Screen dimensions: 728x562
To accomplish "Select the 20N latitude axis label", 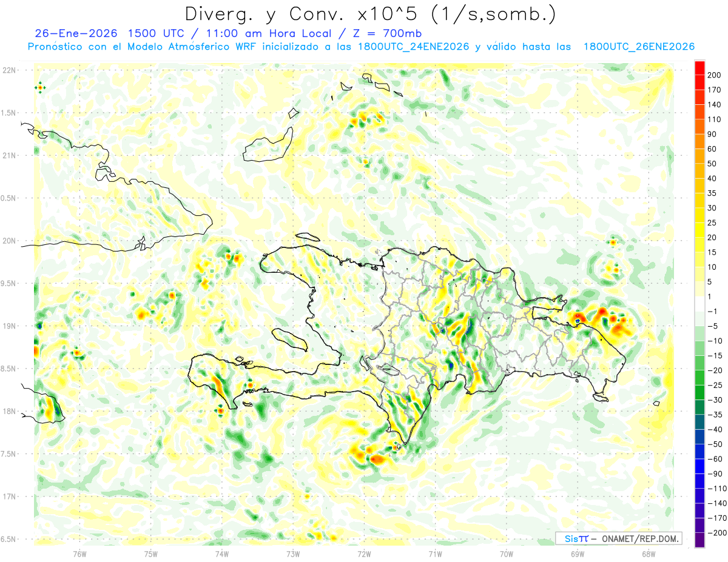I will pyautogui.click(x=9, y=241).
